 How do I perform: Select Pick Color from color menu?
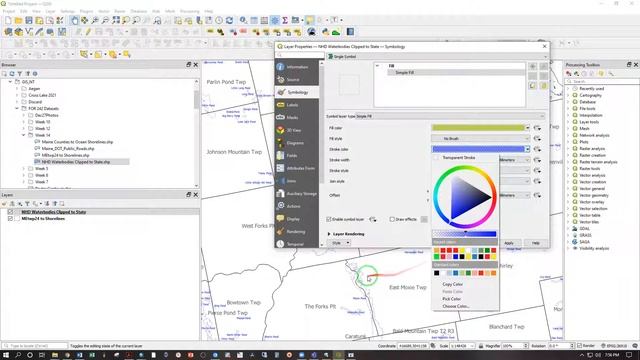click(451, 299)
